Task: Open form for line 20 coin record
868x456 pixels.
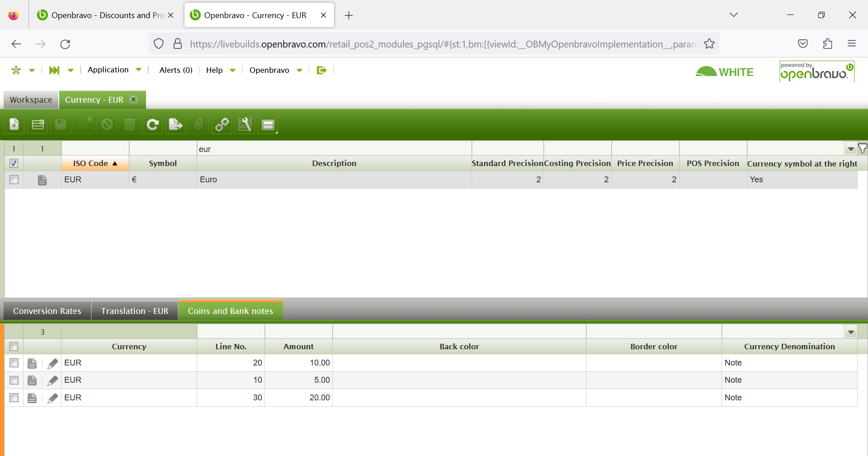Action: pos(32,363)
